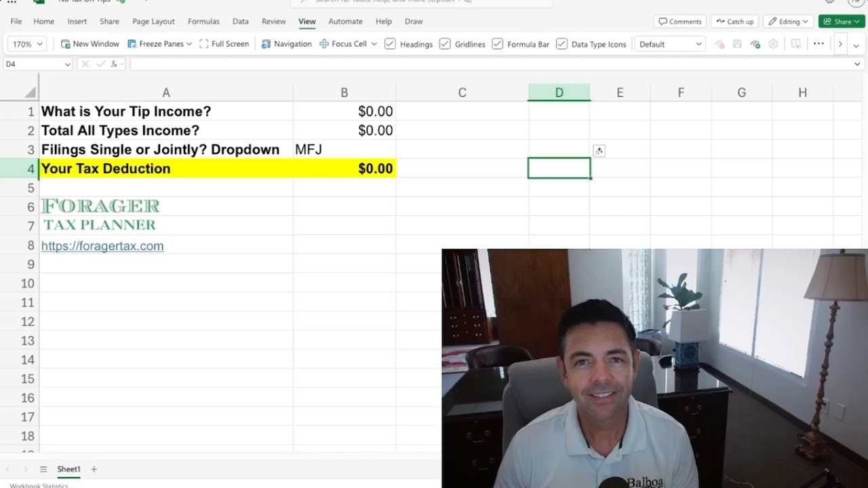Open the app launcher dots icon
The width and height of the screenshot is (868, 488).
tap(12, 2)
